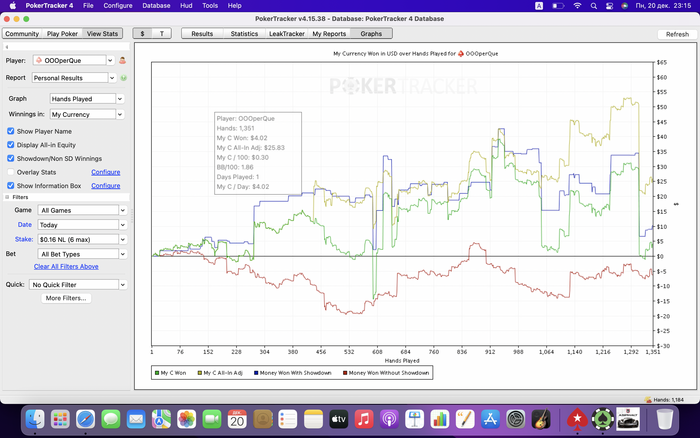The height and width of the screenshot is (438, 700).
Task: Open Contacts from the dock
Action: pyautogui.click(x=262, y=419)
